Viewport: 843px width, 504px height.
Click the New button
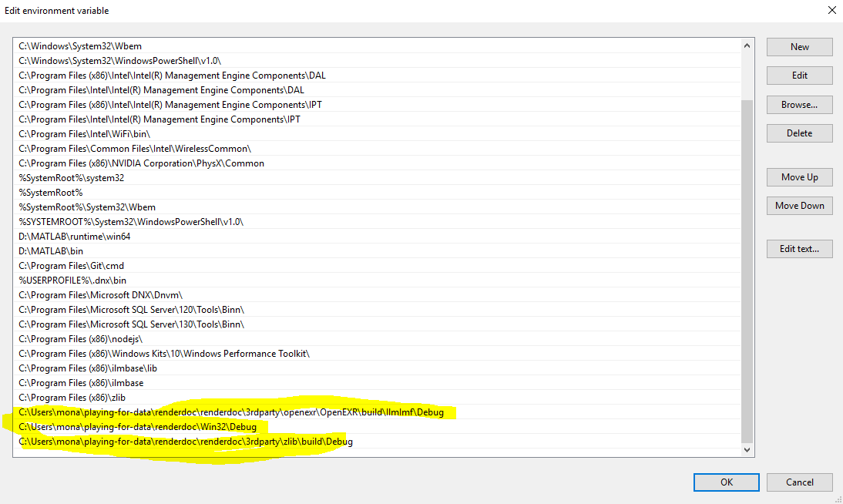click(x=799, y=47)
